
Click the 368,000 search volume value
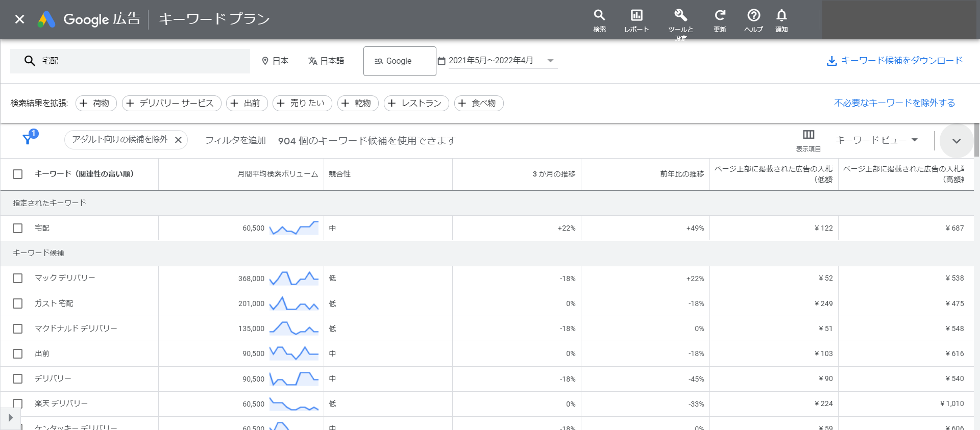[251, 279]
